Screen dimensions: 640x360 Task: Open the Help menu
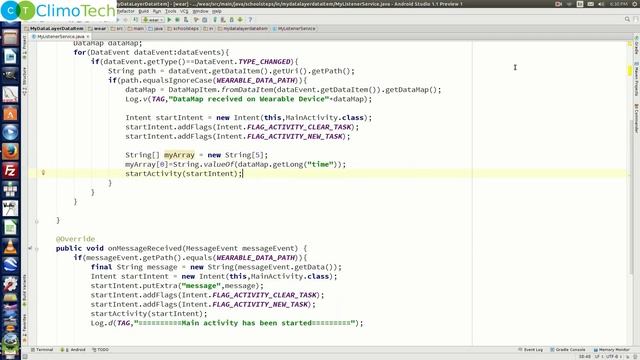tap(217, 11)
